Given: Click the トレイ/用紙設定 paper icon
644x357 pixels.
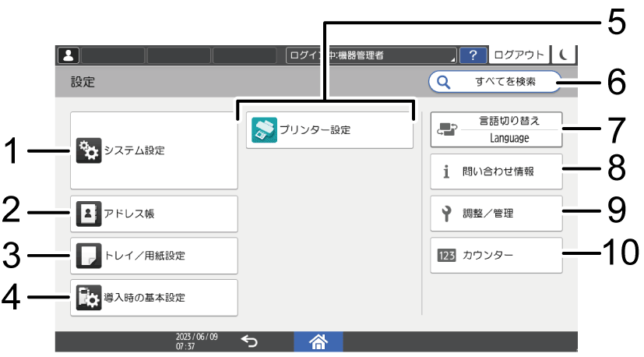Looking at the screenshot, I should 88,256.
